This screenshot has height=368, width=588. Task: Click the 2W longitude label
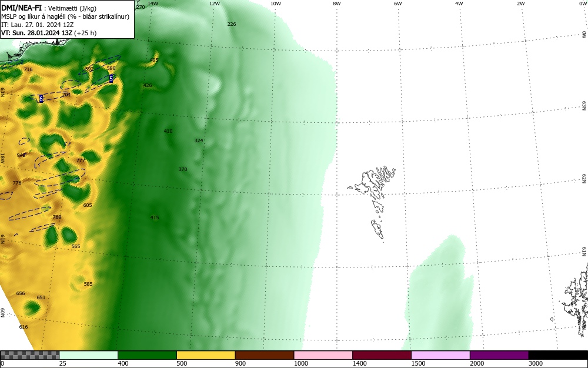point(520,4)
